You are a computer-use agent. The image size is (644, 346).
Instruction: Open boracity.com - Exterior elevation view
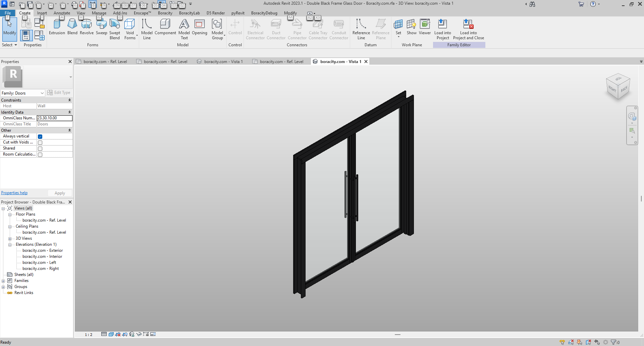tap(43, 250)
